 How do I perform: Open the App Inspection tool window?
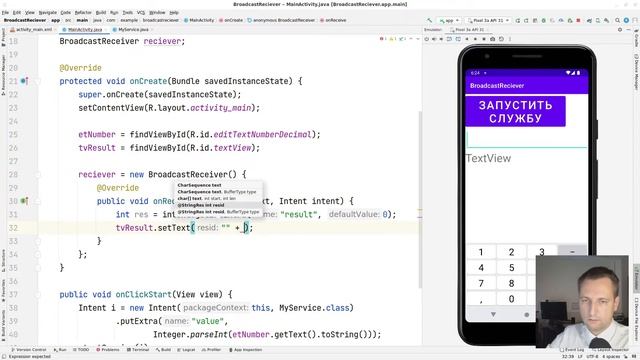245,350
